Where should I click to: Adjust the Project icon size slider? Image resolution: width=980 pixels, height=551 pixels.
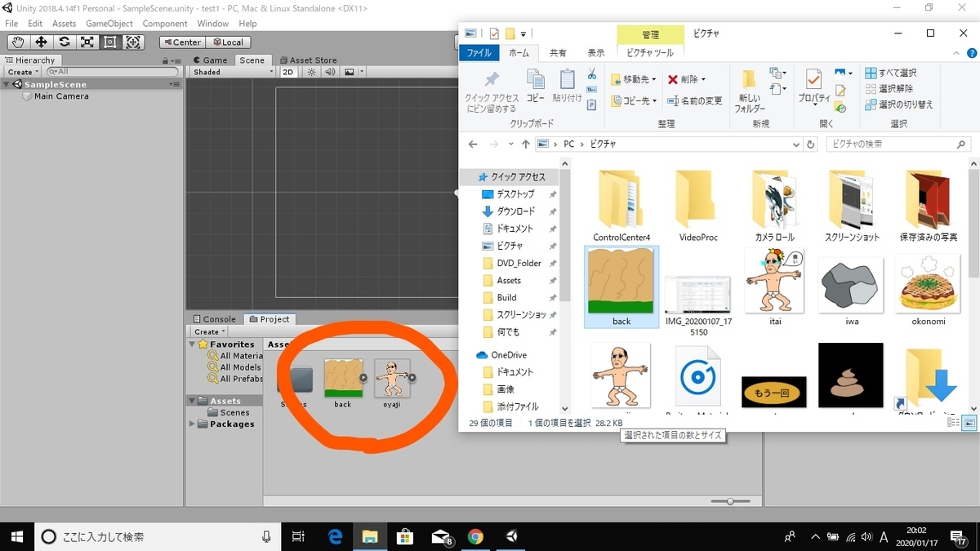729,500
